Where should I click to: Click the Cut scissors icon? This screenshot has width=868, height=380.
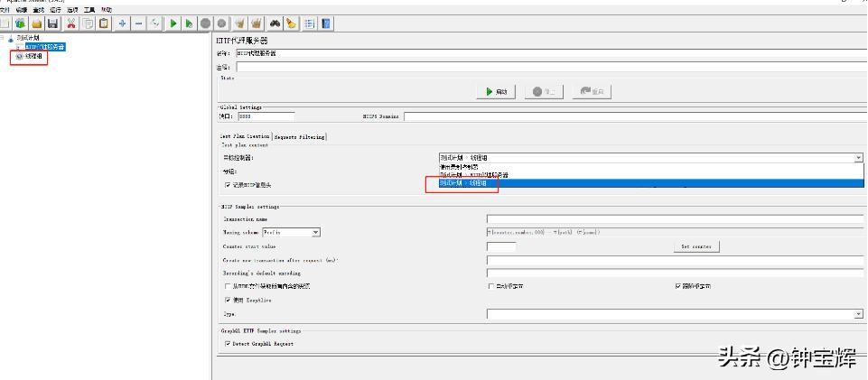click(x=71, y=23)
